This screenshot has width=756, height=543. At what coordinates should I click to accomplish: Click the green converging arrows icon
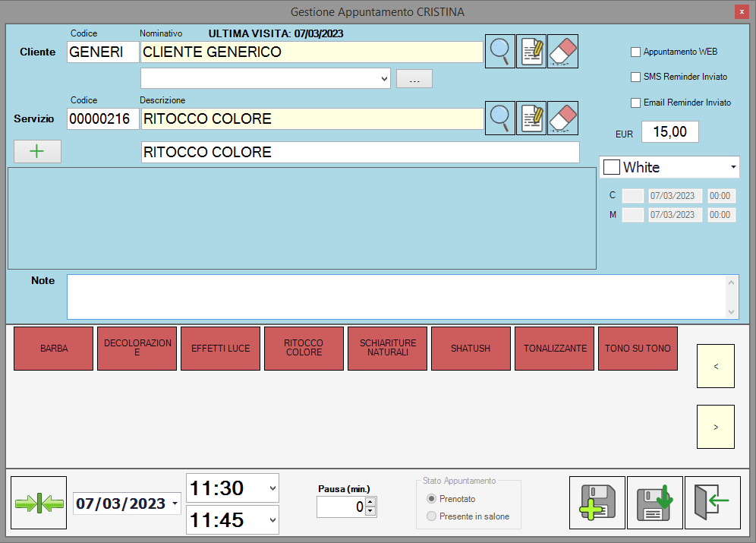coord(39,503)
